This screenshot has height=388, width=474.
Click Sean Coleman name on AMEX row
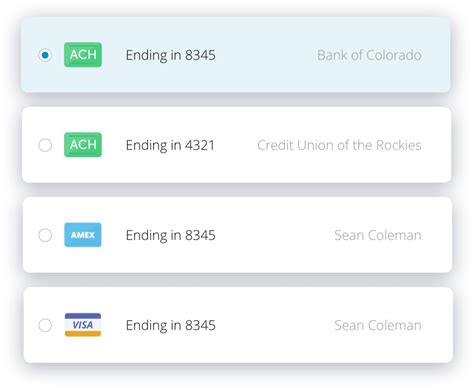[x=378, y=235]
